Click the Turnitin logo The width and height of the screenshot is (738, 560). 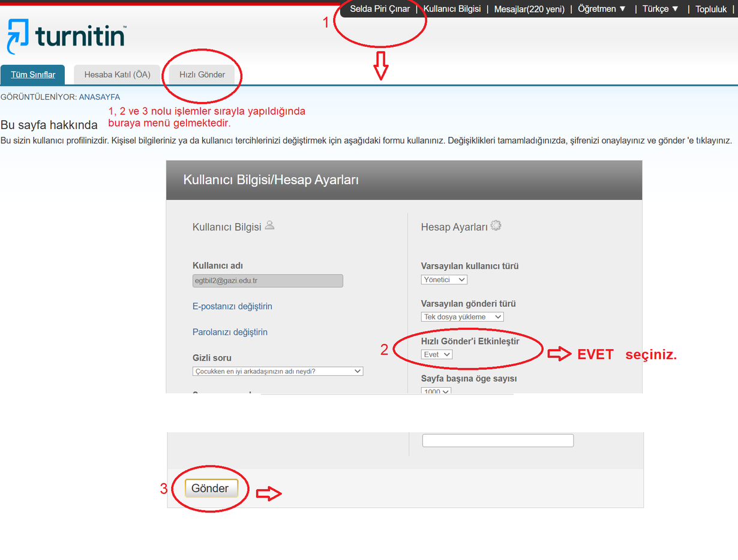(66, 37)
